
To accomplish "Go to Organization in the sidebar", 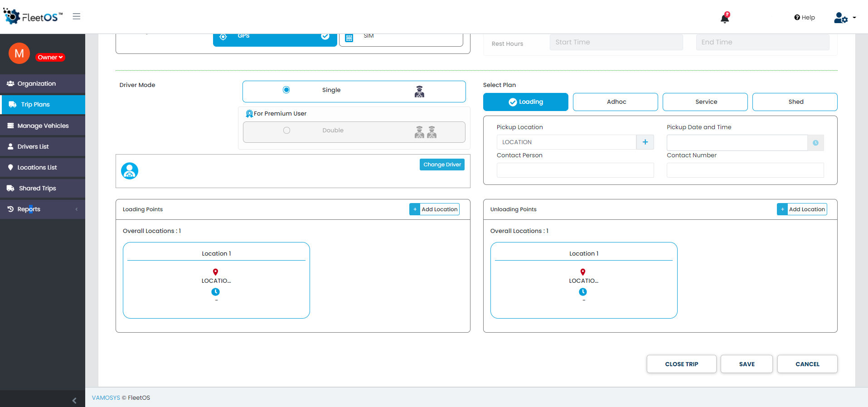I will [x=43, y=84].
